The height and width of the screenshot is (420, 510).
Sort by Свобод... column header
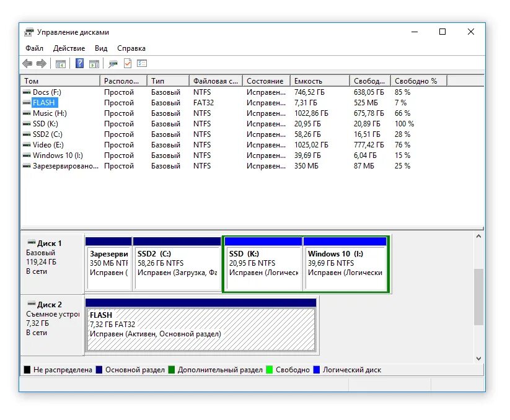370,81
